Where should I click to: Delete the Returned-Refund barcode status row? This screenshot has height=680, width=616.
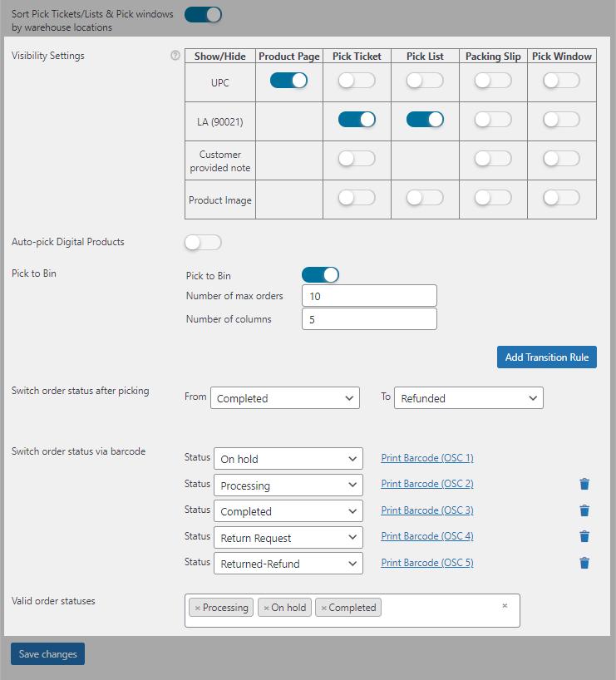pyautogui.click(x=584, y=563)
